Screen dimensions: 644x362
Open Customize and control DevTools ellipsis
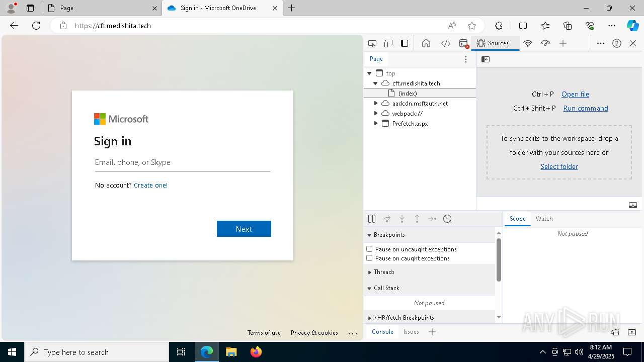(x=601, y=43)
